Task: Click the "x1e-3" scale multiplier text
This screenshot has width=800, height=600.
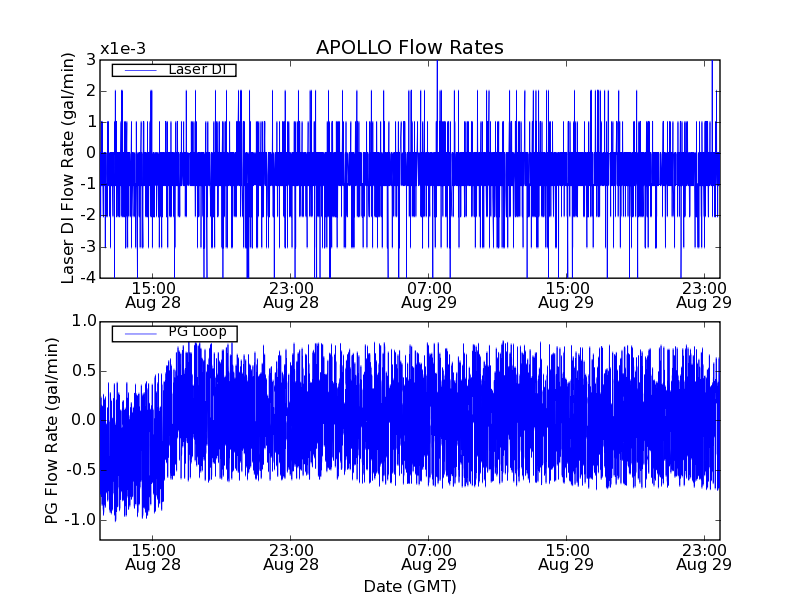Action: tap(122, 49)
